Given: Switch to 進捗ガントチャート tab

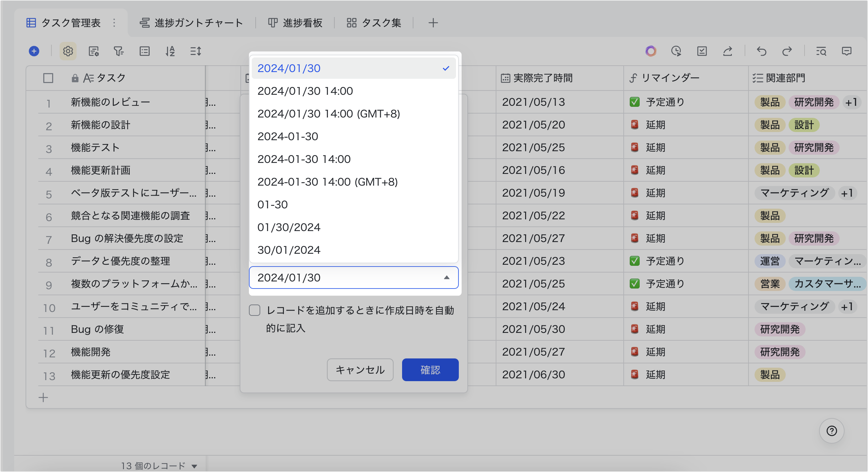Looking at the screenshot, I should [191, 23].
